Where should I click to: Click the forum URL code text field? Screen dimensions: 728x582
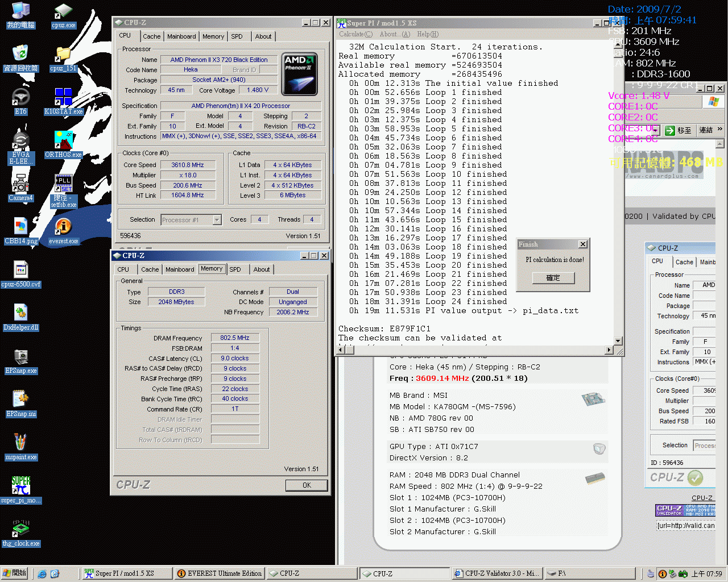[x=685, y=526]
